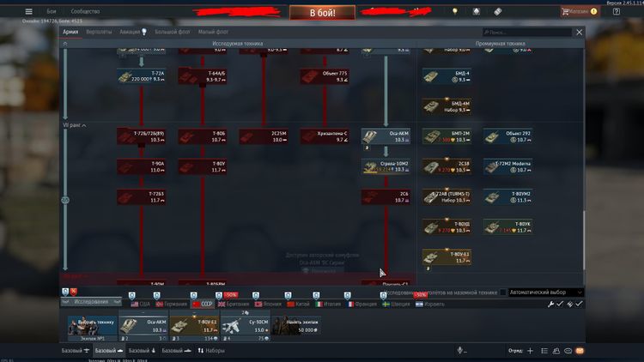Collapse the VII ранг section
Screen dimensions: 644x362
coord(83,126)
